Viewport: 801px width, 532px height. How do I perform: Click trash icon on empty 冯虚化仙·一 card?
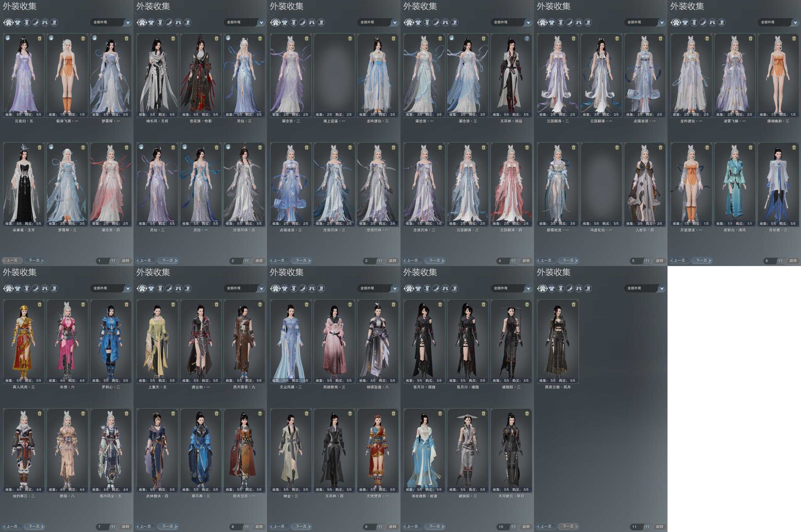tap(617, 147)
